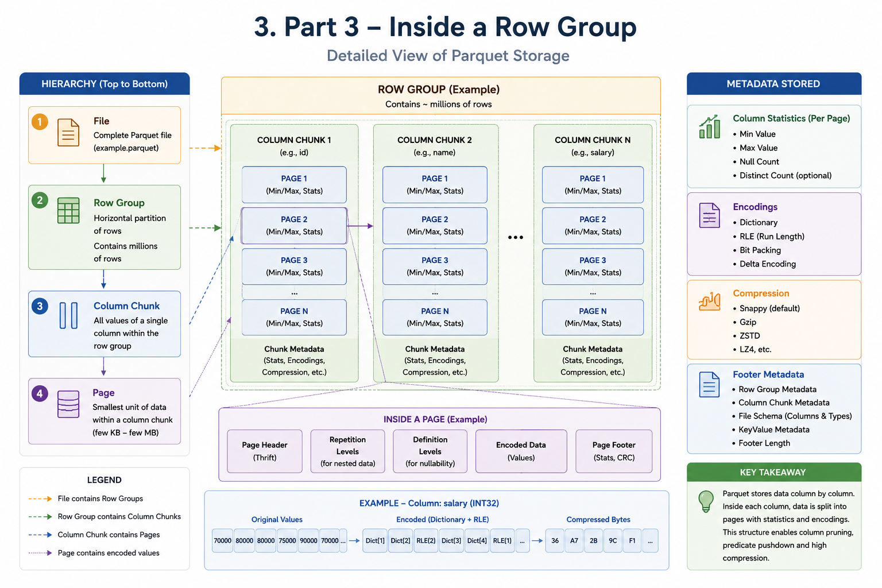The image size is (882, 588).
Task: Click the Page Footer (Stats, CRC) box
Action: coord(614,451)
